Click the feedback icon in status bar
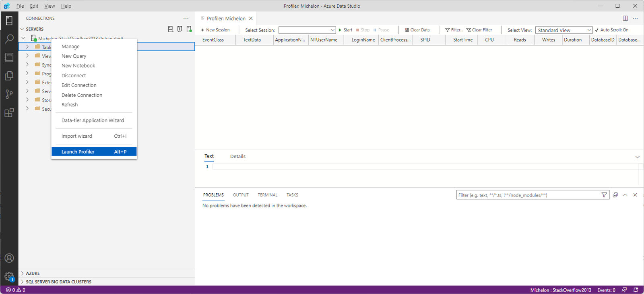This screenshot has width=644, height=294. pyautogui.click(x=624, y=290)
